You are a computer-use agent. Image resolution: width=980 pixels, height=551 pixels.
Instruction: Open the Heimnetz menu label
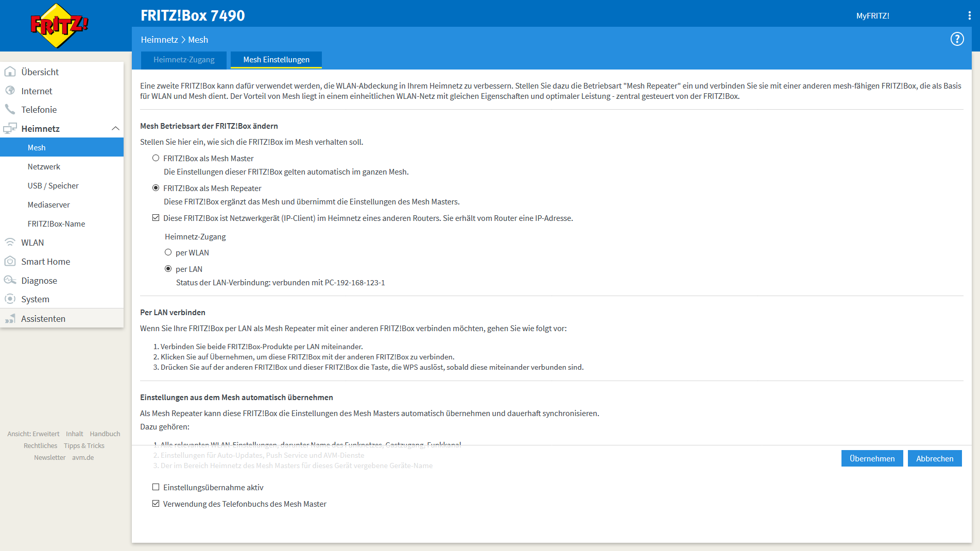click(x=40, y=128)
